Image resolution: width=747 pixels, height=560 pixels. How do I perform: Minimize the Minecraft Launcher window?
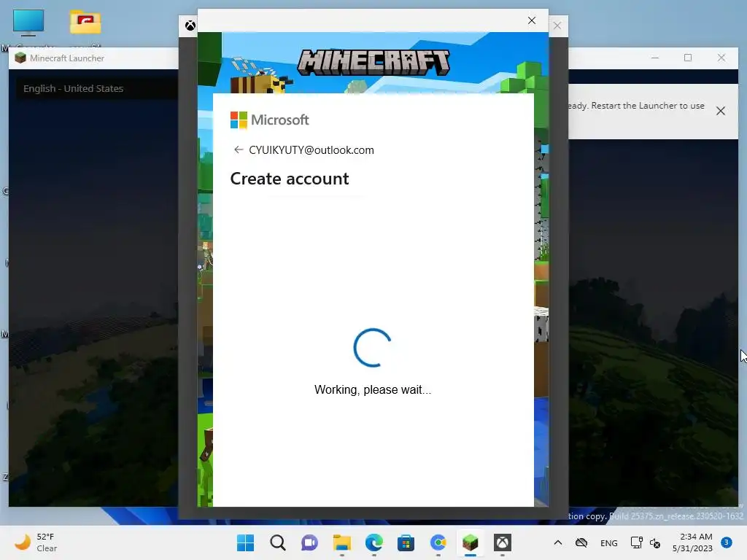point(655,58)
